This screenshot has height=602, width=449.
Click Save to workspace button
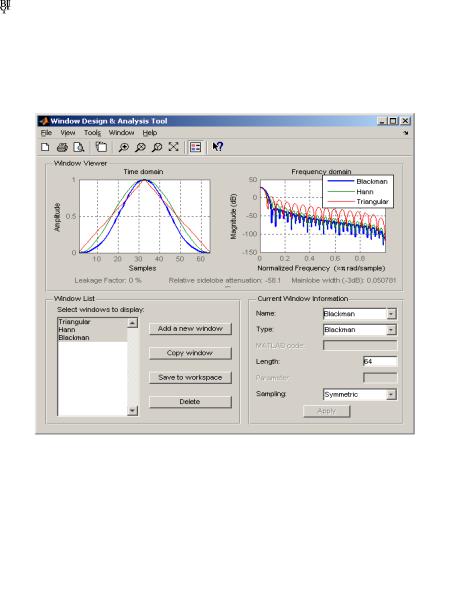coord(191,377)
